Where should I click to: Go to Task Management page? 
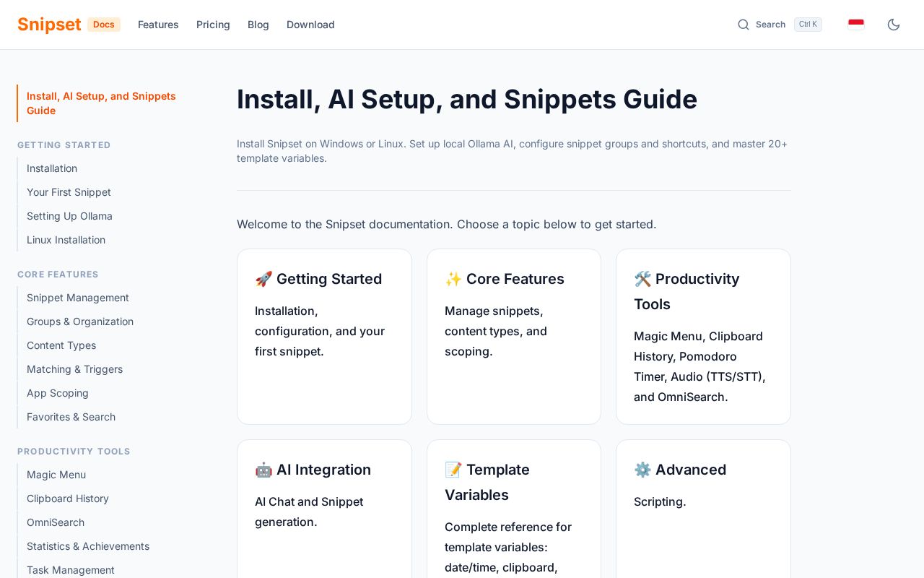[x=71, y=570]
